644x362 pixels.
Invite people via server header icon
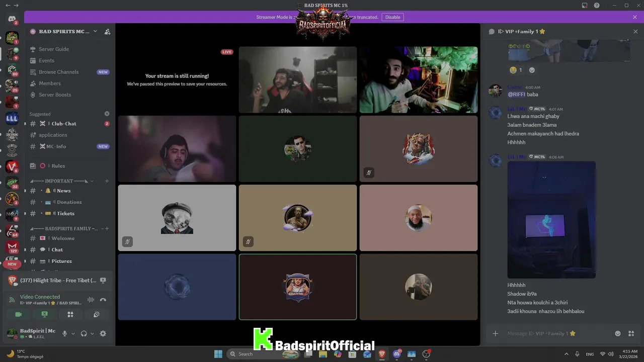pyautogui.click(x=107, y=32)
